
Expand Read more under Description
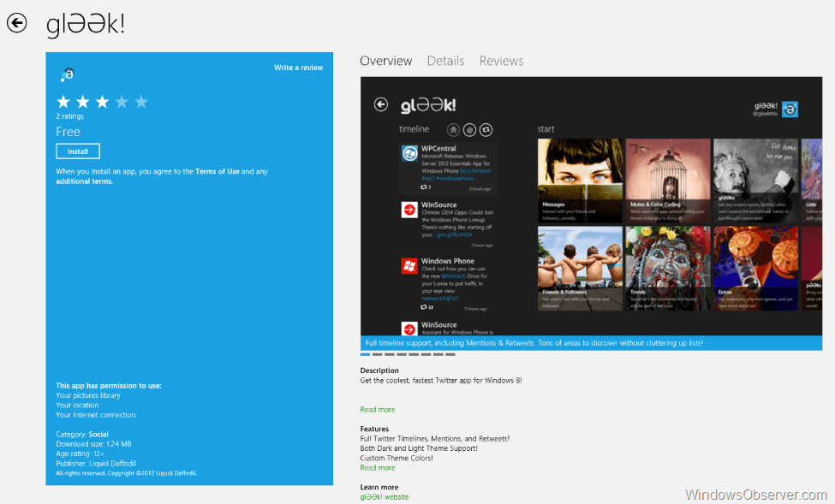click(378, 410)
